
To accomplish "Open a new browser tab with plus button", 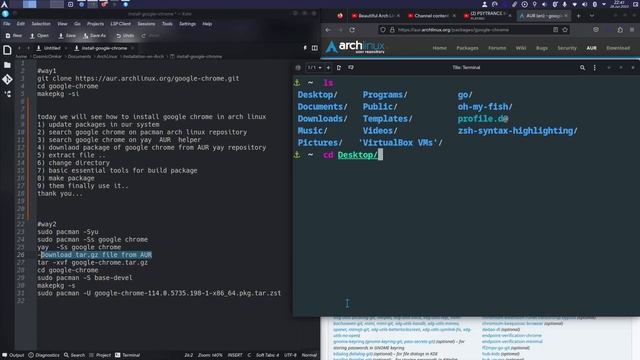I will click(x=578, y=16).
